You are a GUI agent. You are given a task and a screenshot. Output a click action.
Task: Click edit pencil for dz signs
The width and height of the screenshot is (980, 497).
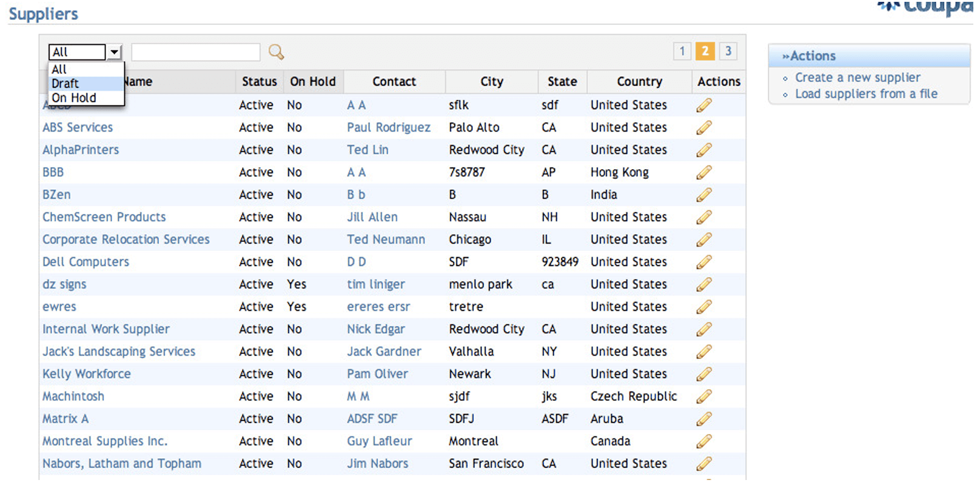[x=704, y=285]
